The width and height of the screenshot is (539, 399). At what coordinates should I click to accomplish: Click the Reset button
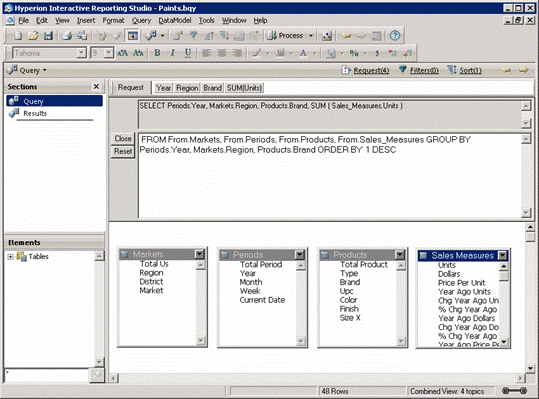click(123, 151)
